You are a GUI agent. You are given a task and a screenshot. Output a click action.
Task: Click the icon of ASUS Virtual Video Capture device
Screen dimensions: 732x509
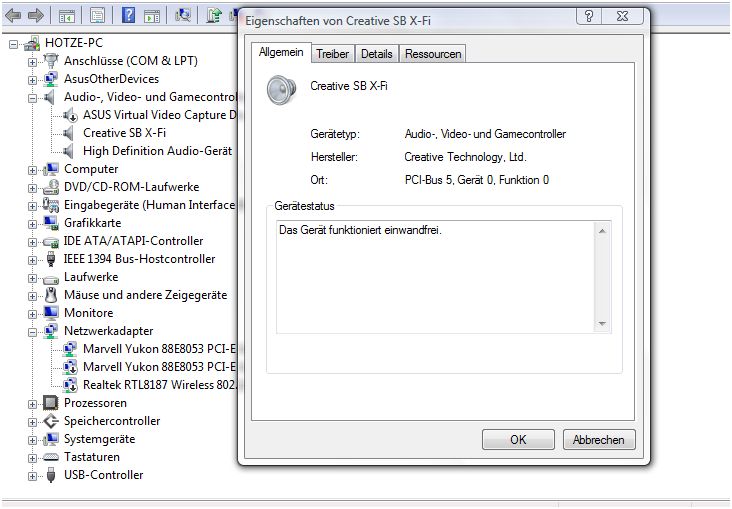pyautogui.click(x=70, y=115)
